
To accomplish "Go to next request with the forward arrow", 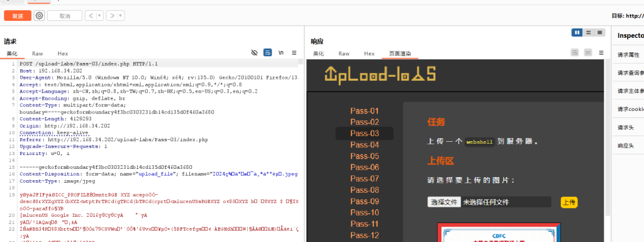I will click(112, 16).
